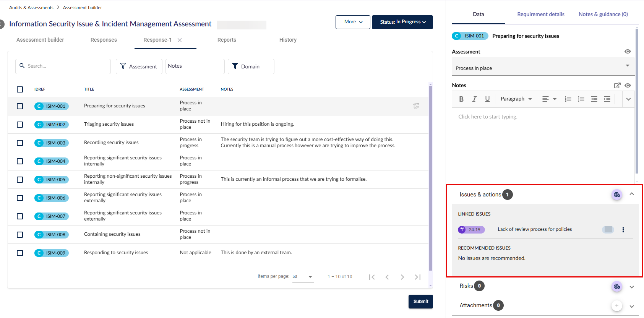Check the ISIM-009 row checkbox

(20, 253)
